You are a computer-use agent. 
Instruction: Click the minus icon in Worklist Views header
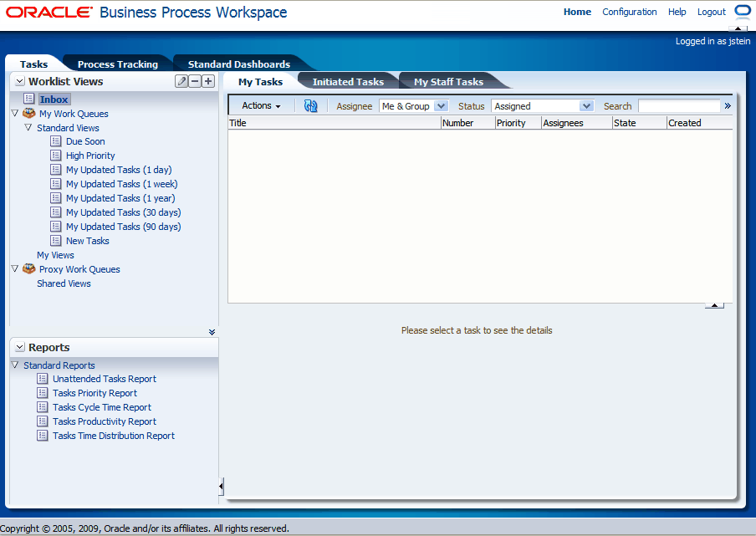pyautogui.click(x=195, y=81)
